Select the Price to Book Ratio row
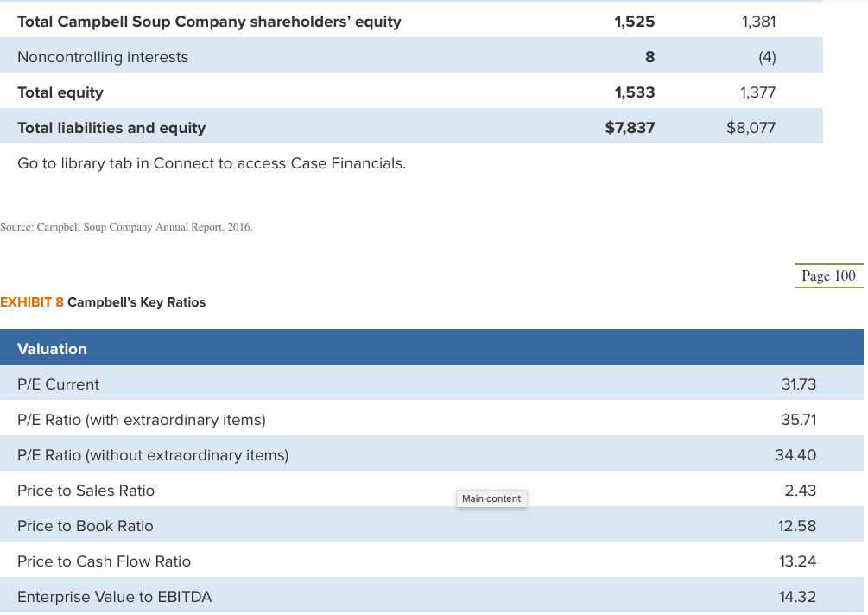Viewport: 868px width, 615px height. (x=85, y=525)
